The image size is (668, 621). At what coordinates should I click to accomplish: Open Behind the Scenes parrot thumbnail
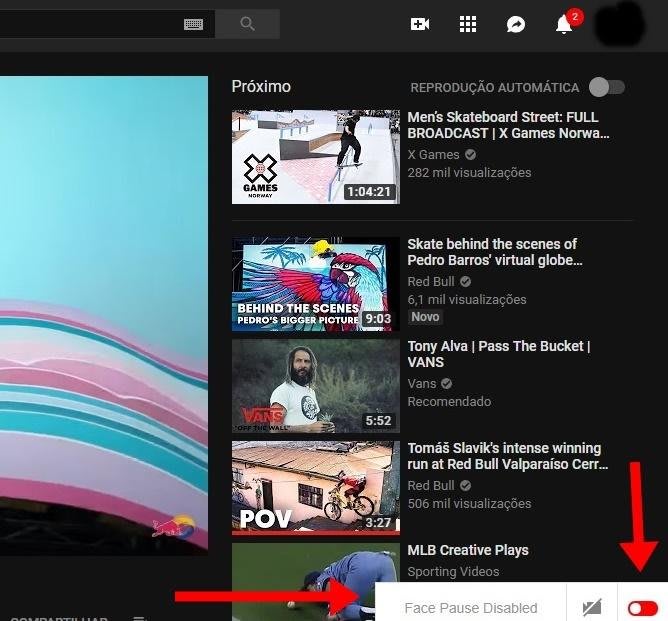[315, 284]
